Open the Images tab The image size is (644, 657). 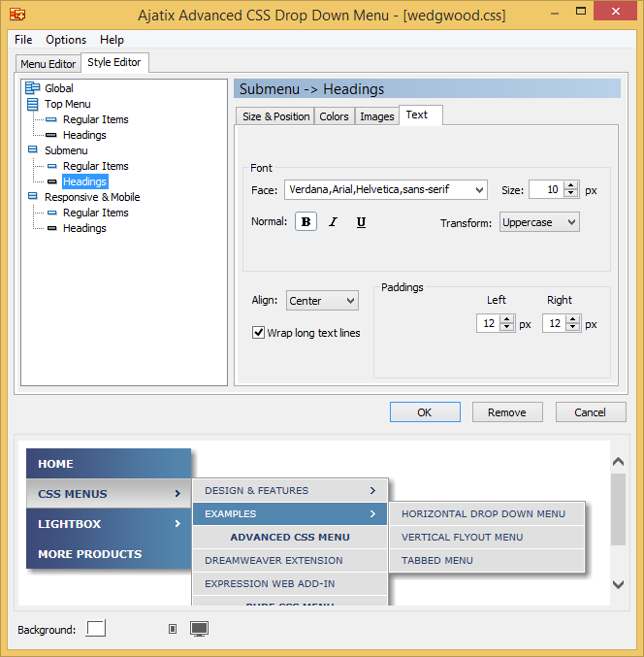377,116
